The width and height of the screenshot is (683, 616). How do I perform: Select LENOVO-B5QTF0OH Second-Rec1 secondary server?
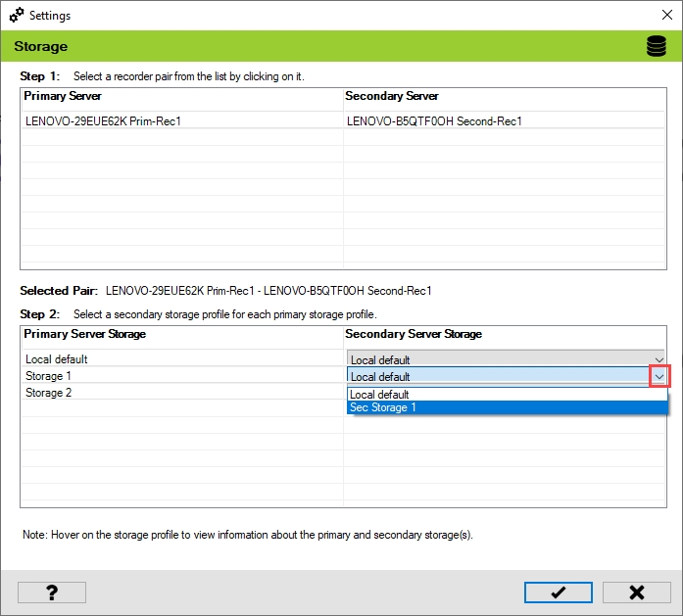pyautogui.click(x=434, y=121)
